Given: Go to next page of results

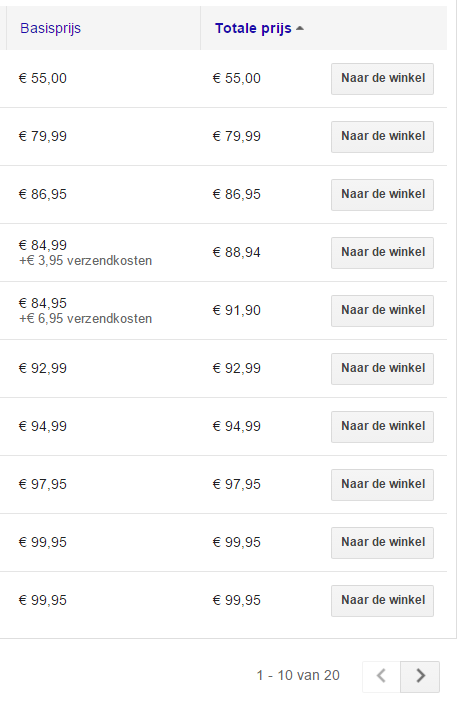Looking at the screenshot, I should click(x=420, y=677).
